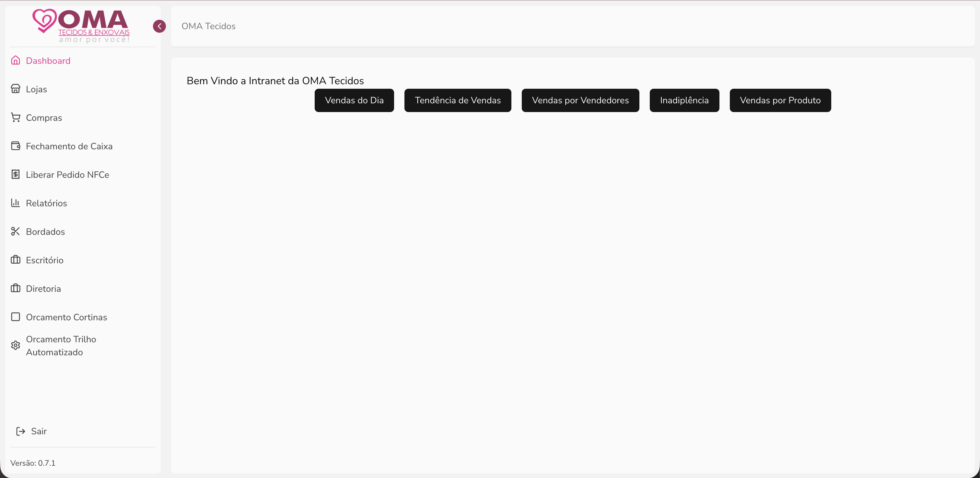This screenshot has height=478, width=980.
Task: Click the Inadiplência button
Action: point(684,100)
